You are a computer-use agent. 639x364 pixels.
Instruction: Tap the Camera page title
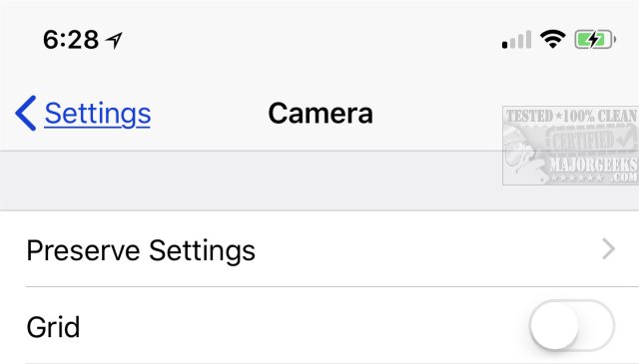click(320, 114)
